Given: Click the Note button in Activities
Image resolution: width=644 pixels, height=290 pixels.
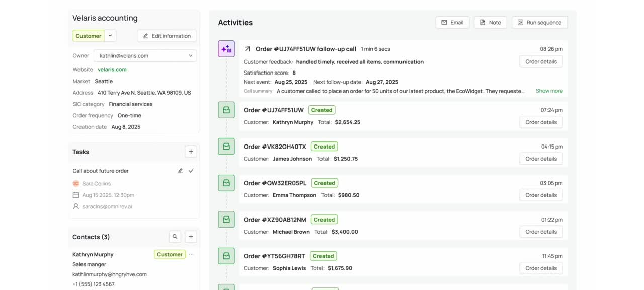Looking at the screenshot, I should [491, 22].
